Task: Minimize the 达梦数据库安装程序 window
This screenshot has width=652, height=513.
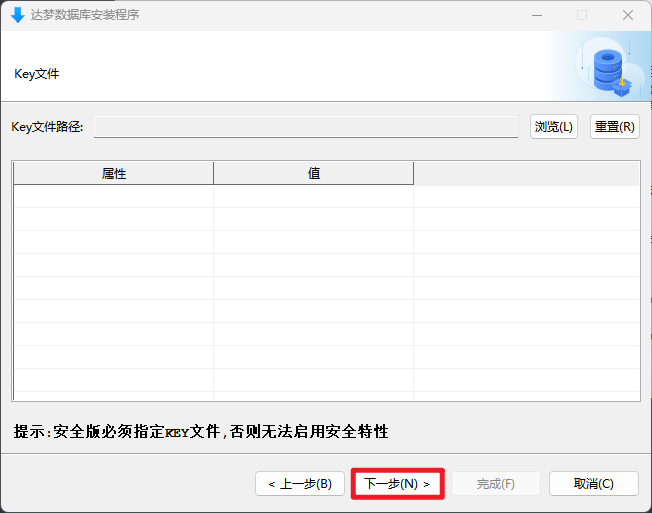Action: point(537,15)
